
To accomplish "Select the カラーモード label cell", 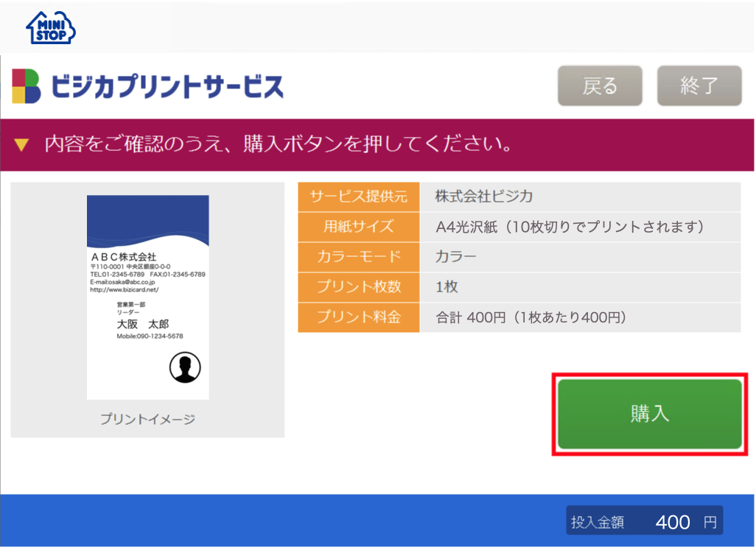I will [x=358, y=257].
